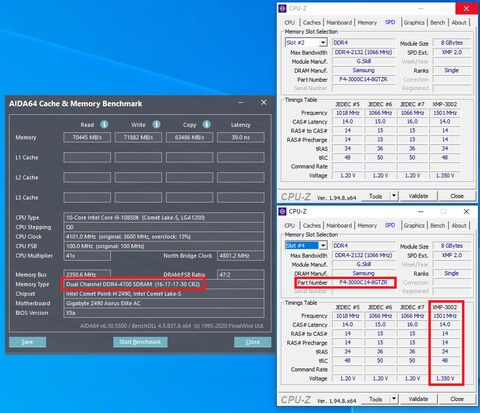480x413 pixels.
Task: Expand Tools arrow in lower CPU-Z window
Action: (x=394, y=399)
